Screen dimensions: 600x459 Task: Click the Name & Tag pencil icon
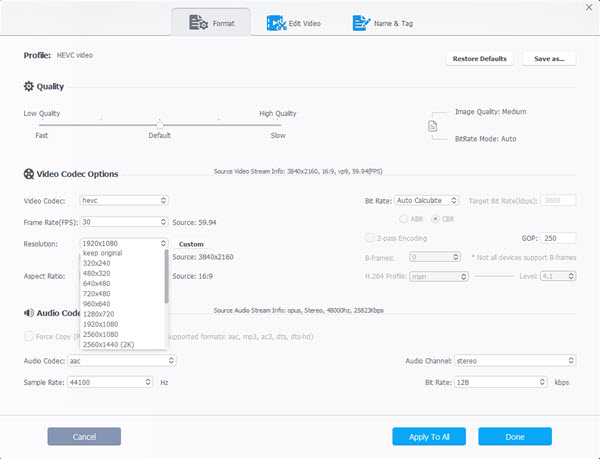pyautogui.click(x=361, y=23)
